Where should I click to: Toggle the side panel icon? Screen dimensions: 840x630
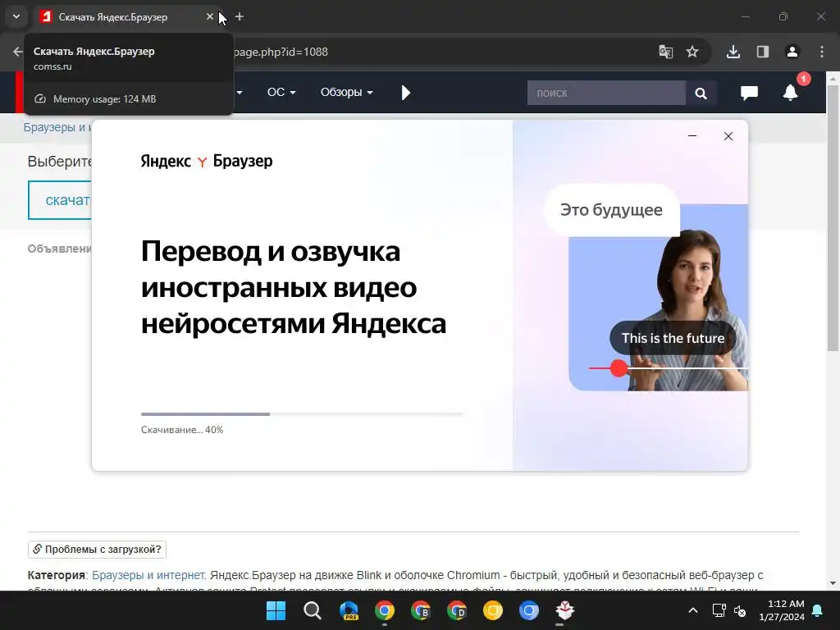click(762, 52)
